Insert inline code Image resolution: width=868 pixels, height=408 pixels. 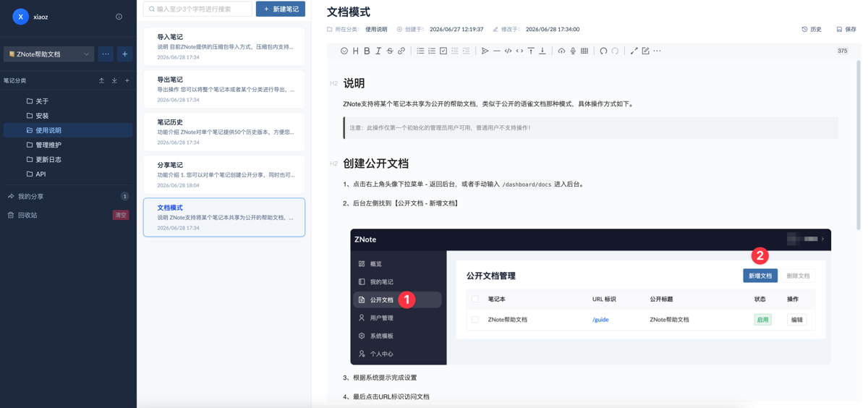tap(519, 51)
